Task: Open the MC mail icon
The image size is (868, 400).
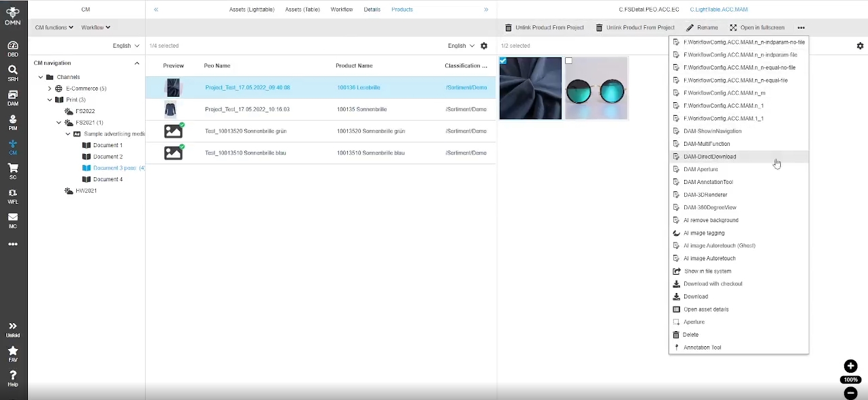Action: pos(13,220)
